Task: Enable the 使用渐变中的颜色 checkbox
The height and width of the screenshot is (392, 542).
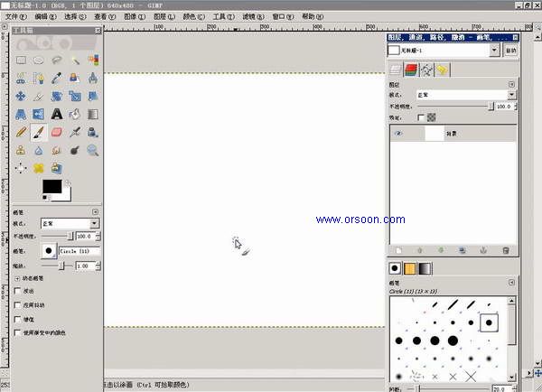Action: click(x=17, y=332)
